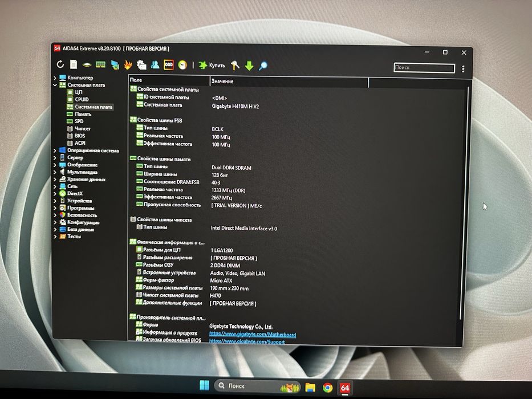The image size is (532, 399).
Task: Select the Gigabyte H410M H V2 value
Action: click(x=235, y=107)
